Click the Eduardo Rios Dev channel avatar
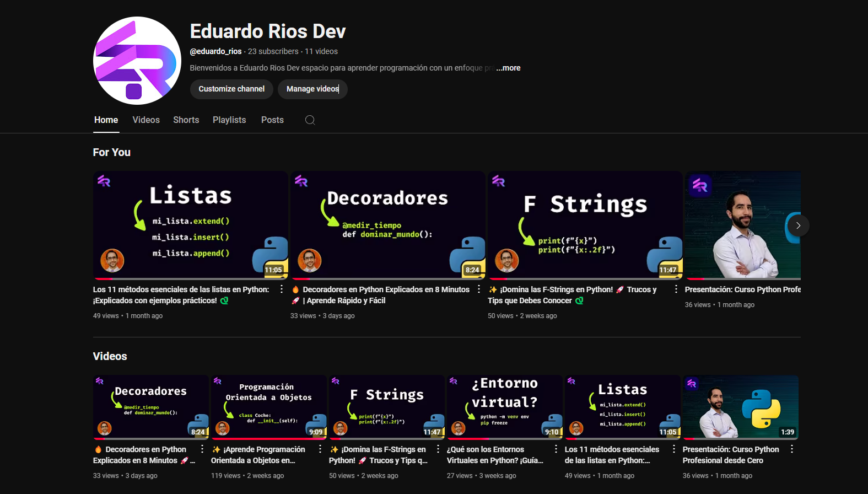868x494 pixels. coord(137,61)
